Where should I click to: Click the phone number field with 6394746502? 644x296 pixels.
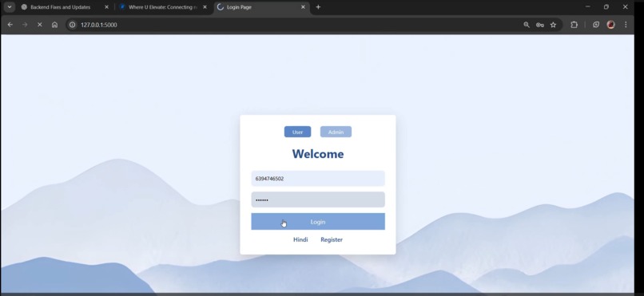click(x=318, y=179)
